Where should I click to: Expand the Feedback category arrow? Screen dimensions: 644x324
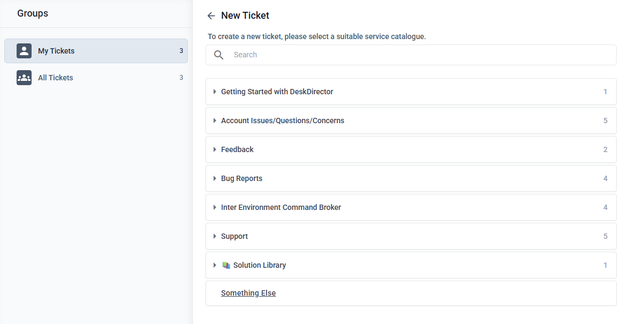tap(215, 149)
